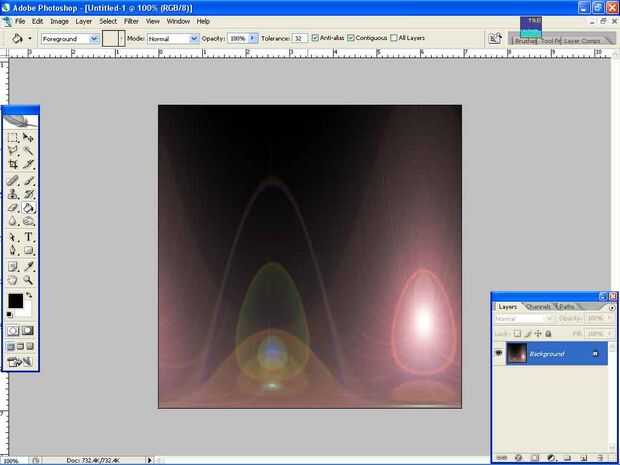
Task: Switch to Standard editing mode
Action: click(x=13, y=331)
